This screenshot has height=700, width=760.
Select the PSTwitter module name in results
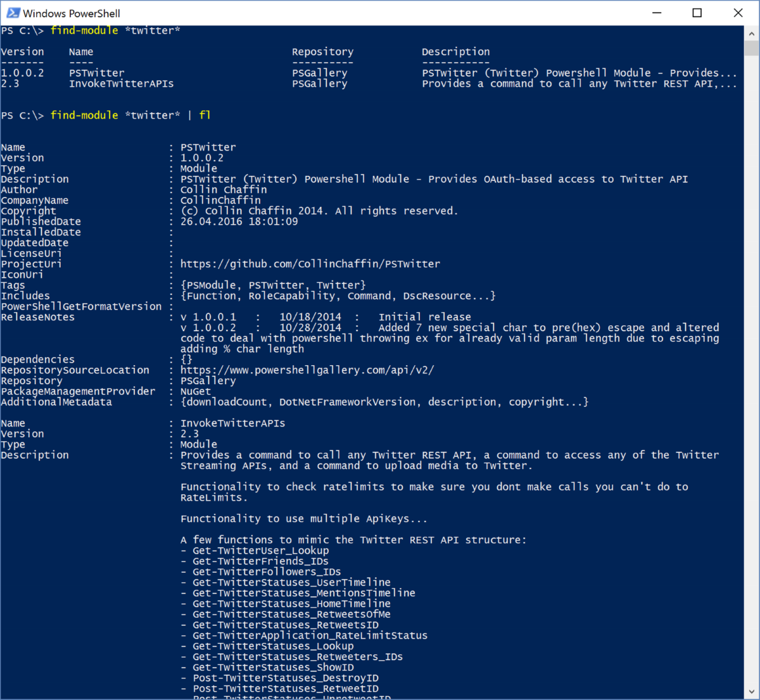[96, 72]
